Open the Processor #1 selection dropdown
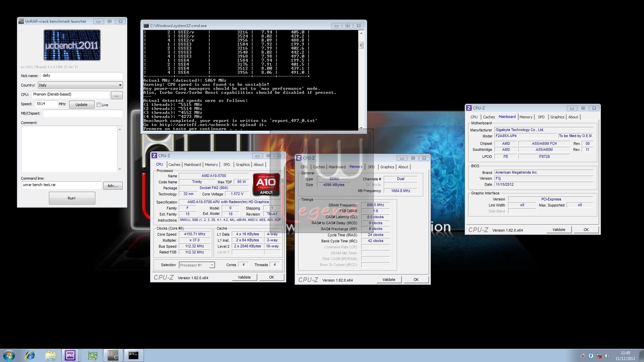Viewport: 644px width, 362px height. 197,265
